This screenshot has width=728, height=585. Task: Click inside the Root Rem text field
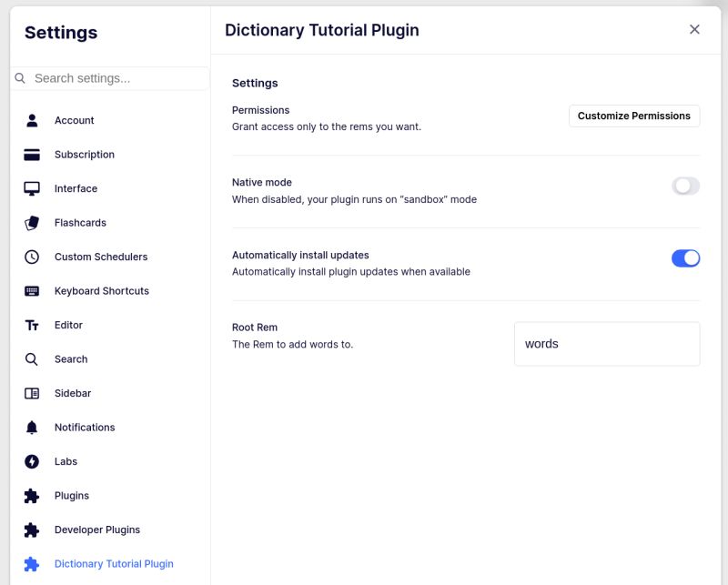pyautogui.click(x=607, y=343)
